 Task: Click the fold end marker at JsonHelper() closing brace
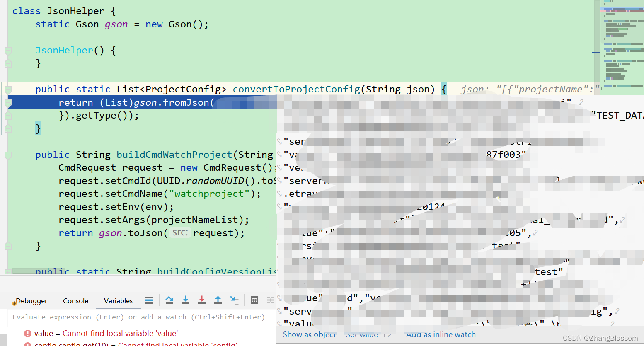pos(8,63)
